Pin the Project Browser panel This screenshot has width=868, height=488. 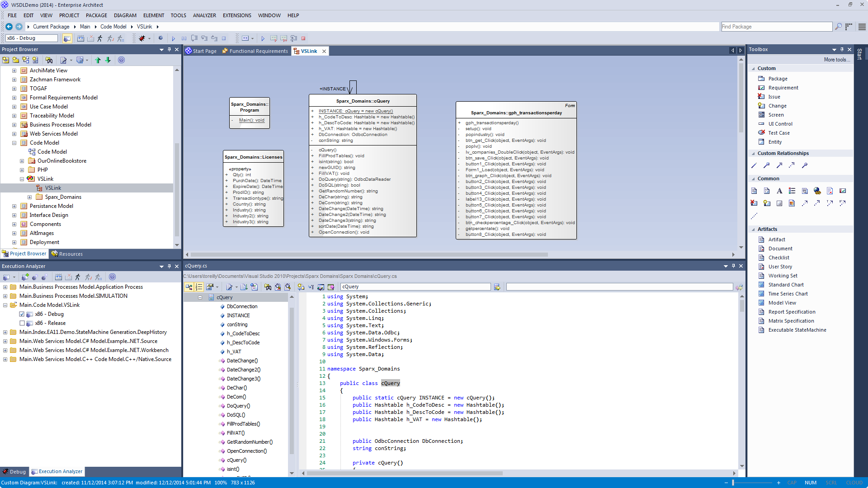click(x=169, y=49)
